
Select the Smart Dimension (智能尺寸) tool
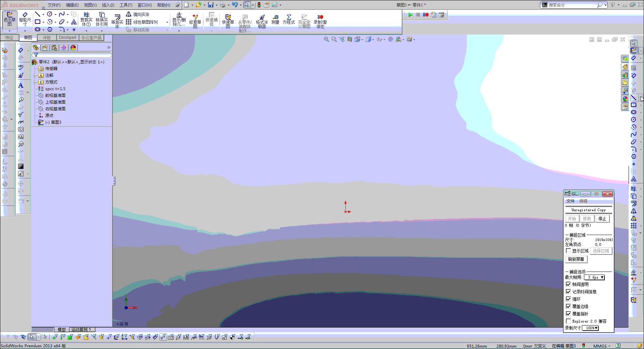25,19
